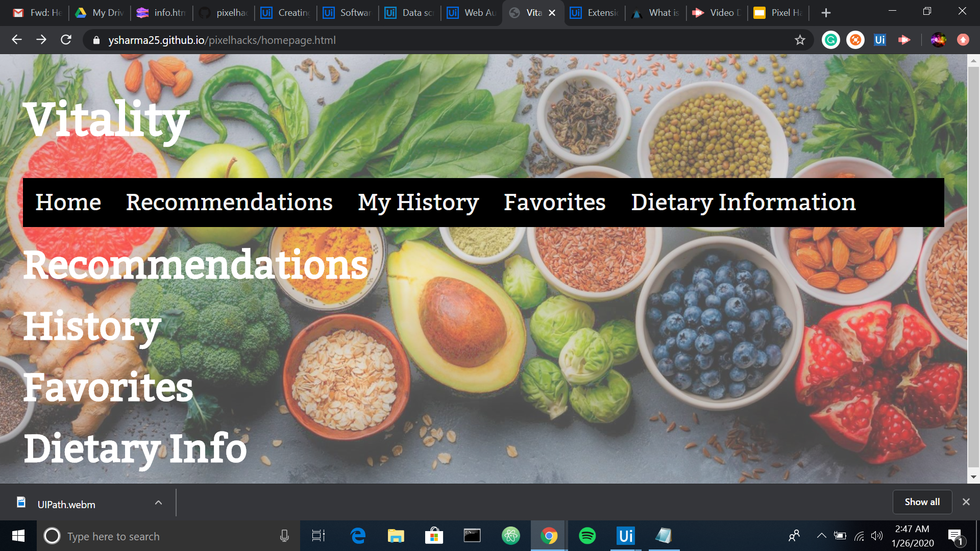The image size is (980, 551).
Task: Bookmark this page with the star icon
Action: (800, 40)
